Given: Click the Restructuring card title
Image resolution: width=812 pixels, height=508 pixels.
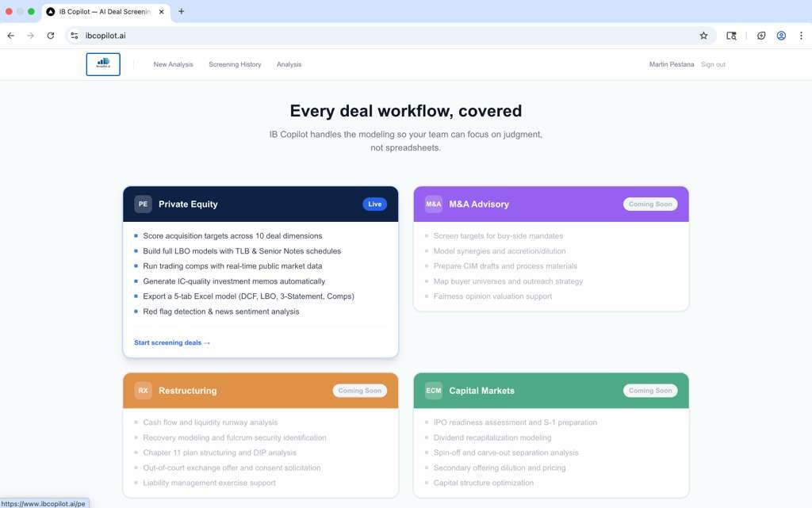Looking at the screenshot, I should [x=187, y=391].
